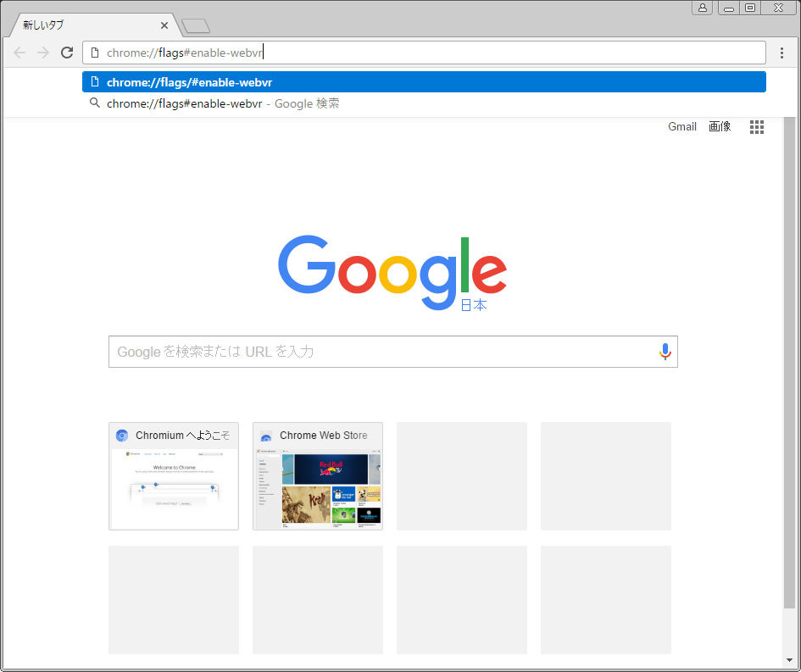Click the browser back arrow
This screenshot has width=801, height=672.
pyautogui.click(x=19, y=53)
